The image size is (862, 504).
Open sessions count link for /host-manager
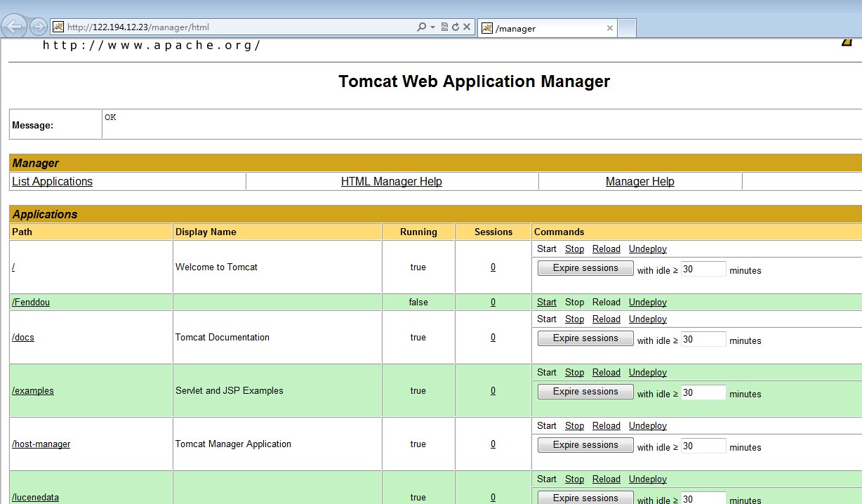(x=493, y=444)
